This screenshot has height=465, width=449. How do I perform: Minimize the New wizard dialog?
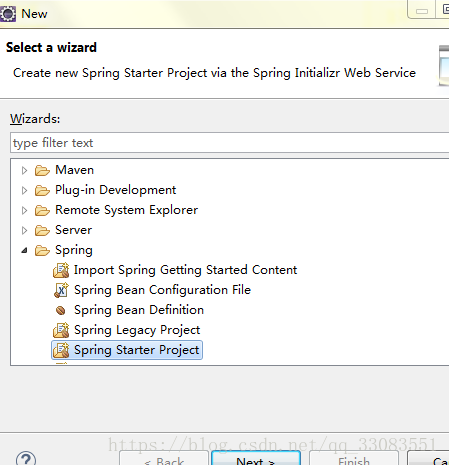[x=422, y=11]
